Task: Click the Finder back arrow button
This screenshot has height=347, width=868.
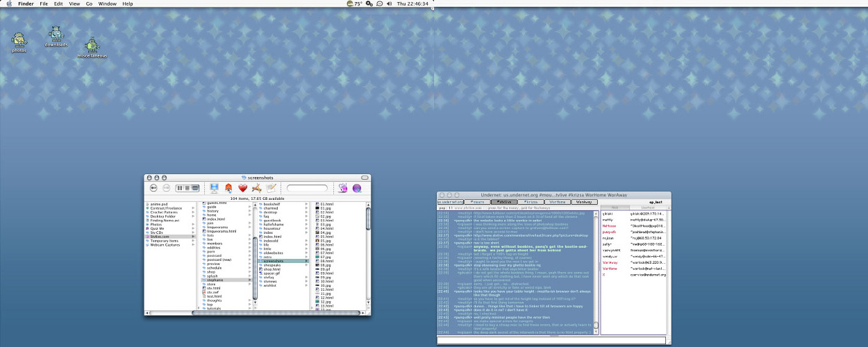Action: [153, 188]
